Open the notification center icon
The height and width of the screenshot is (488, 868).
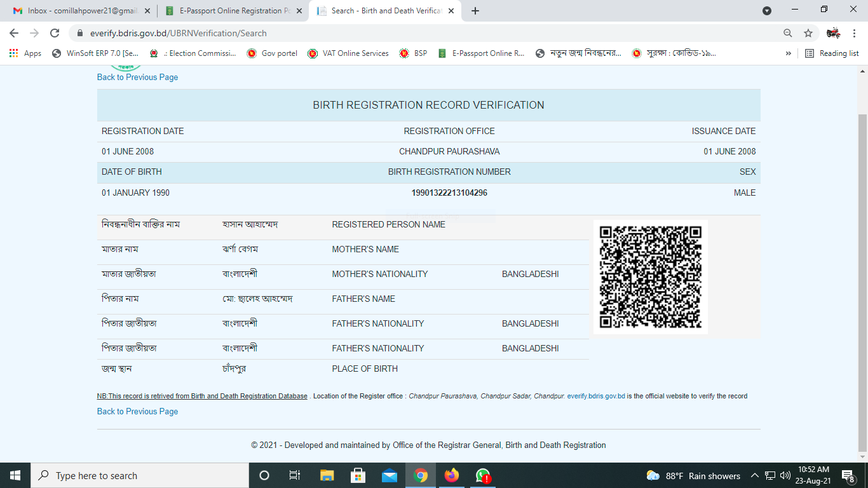(x=849, y=475)
